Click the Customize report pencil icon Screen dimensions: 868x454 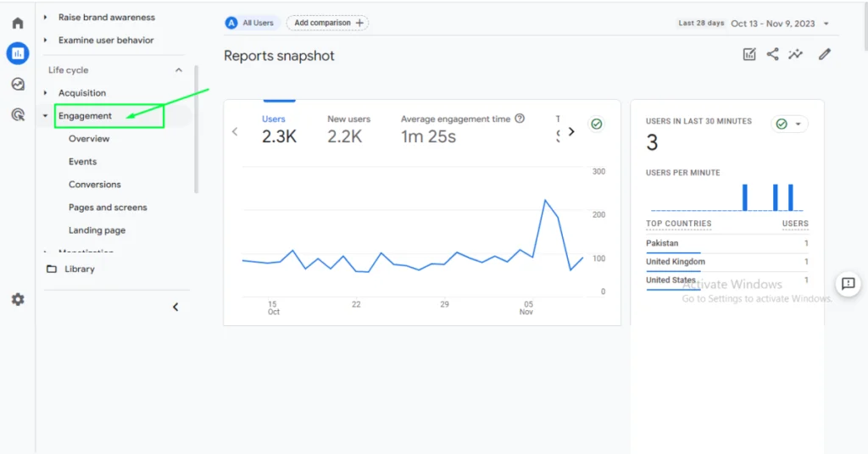pos(824,54)
